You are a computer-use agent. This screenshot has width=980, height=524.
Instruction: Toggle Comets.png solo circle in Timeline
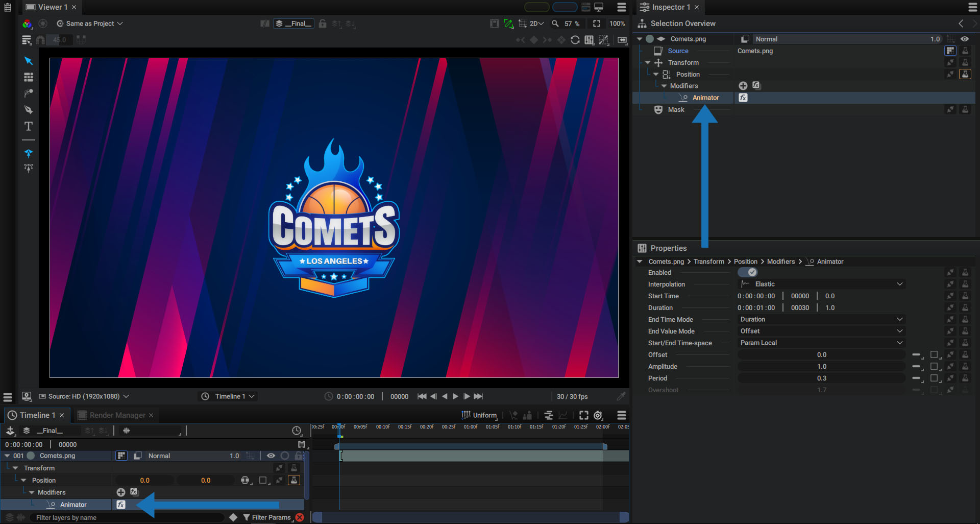coord(285,456)
